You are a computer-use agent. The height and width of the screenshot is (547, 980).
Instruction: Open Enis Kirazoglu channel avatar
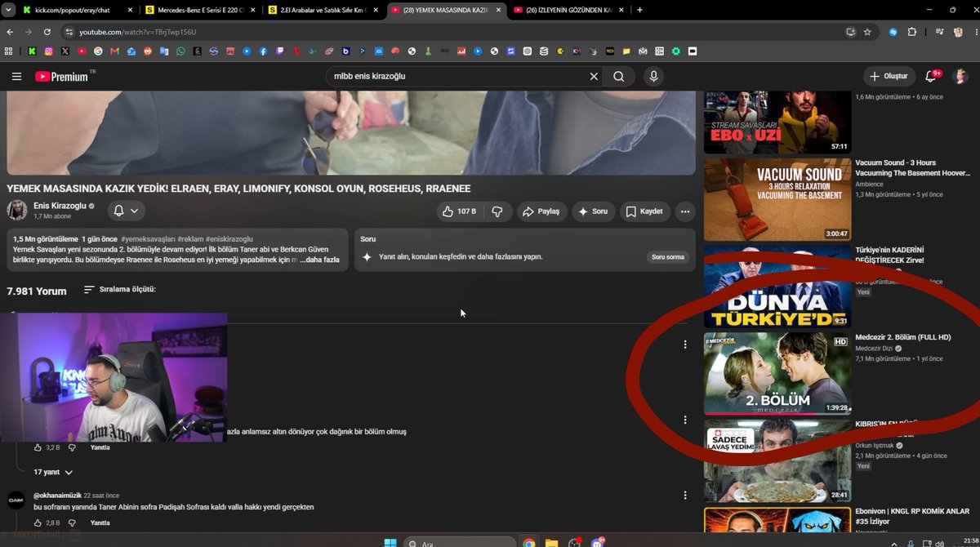click(x=17, y=211)
